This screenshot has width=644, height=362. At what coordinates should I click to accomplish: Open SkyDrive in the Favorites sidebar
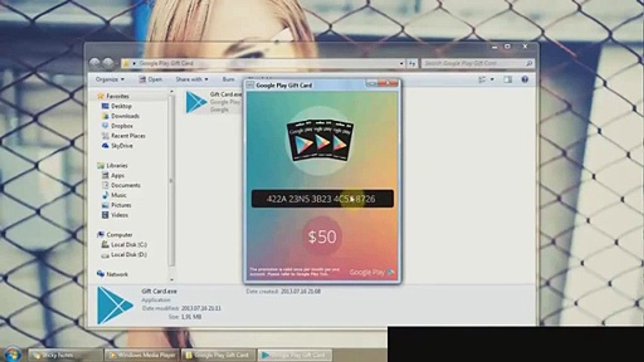point(122,146)
